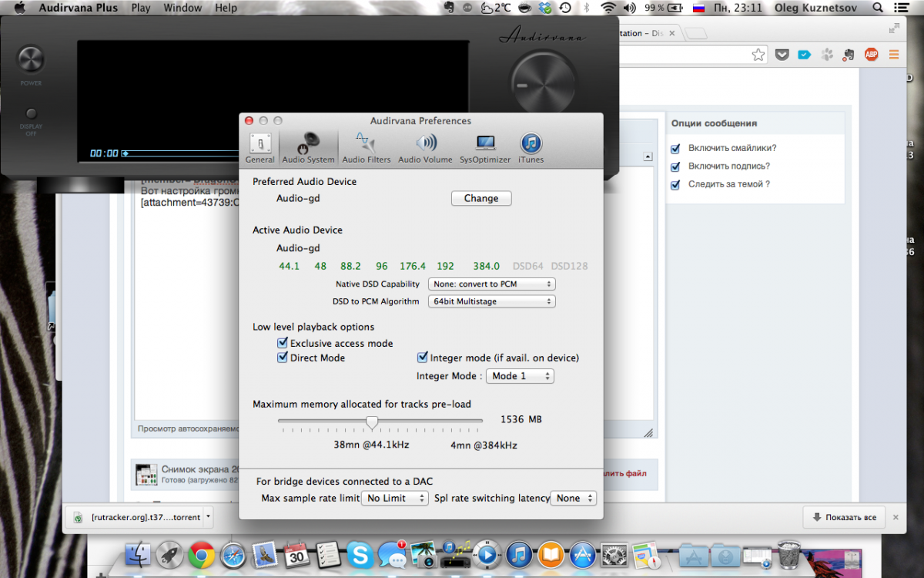Open the Reminders app in the Dock
The width and height of the screenshot is (924, 578).
click(329, 555)
